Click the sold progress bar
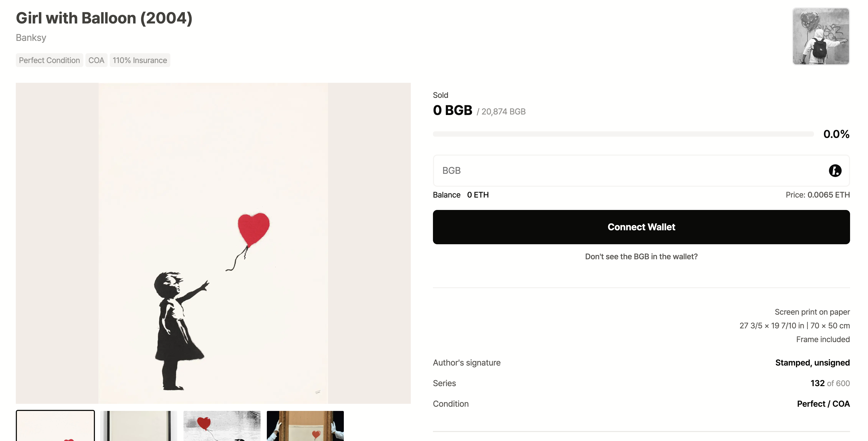The image size is (868, 441). [x=623, y=134]
